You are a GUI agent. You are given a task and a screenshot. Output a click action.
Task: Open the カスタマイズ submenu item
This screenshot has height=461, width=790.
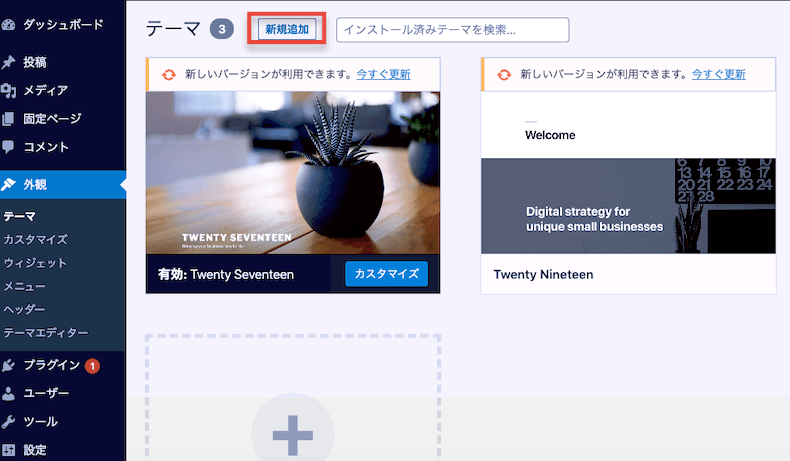pyautogui.click(x=35, y=239)
